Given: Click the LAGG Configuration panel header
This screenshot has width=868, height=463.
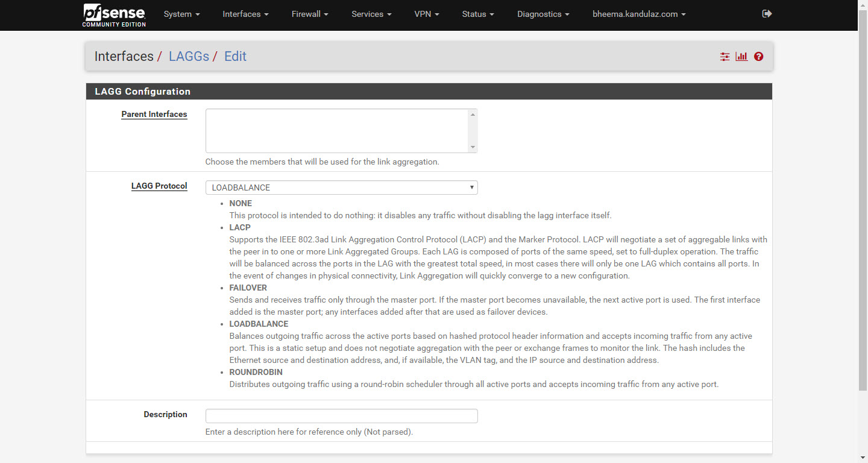Looking at the screenshot, I should [429, 92].
